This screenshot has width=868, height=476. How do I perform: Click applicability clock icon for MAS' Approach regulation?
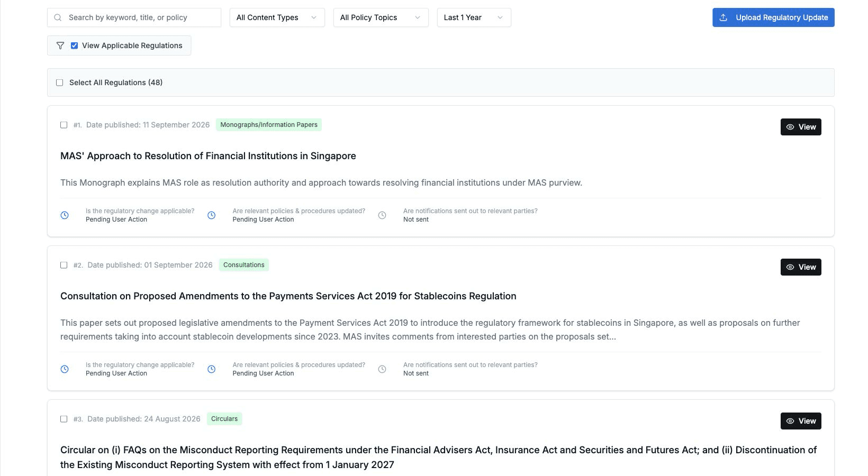65,215
